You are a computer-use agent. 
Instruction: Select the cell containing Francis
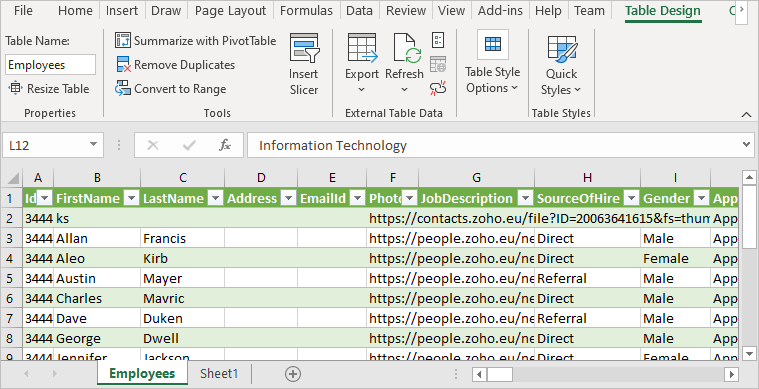coord(182,239)
